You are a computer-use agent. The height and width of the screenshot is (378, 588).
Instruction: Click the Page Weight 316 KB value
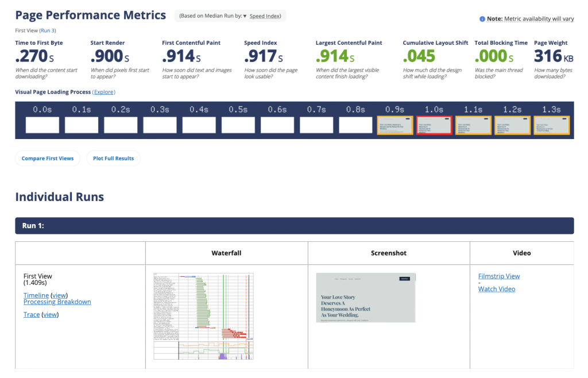[x=554, y=56]
